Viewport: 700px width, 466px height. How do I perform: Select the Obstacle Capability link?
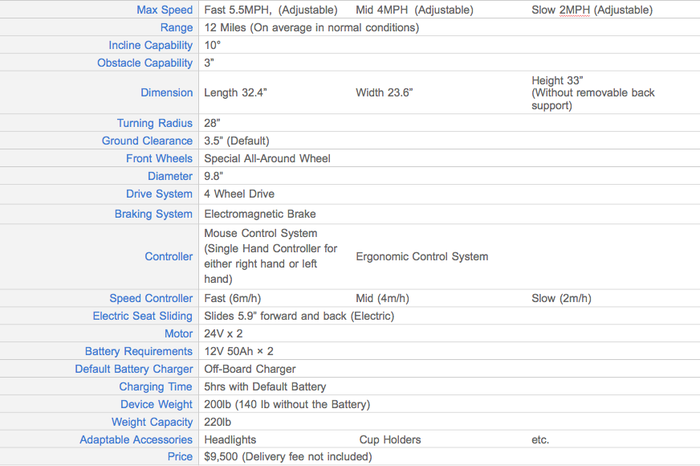[145, 63]
